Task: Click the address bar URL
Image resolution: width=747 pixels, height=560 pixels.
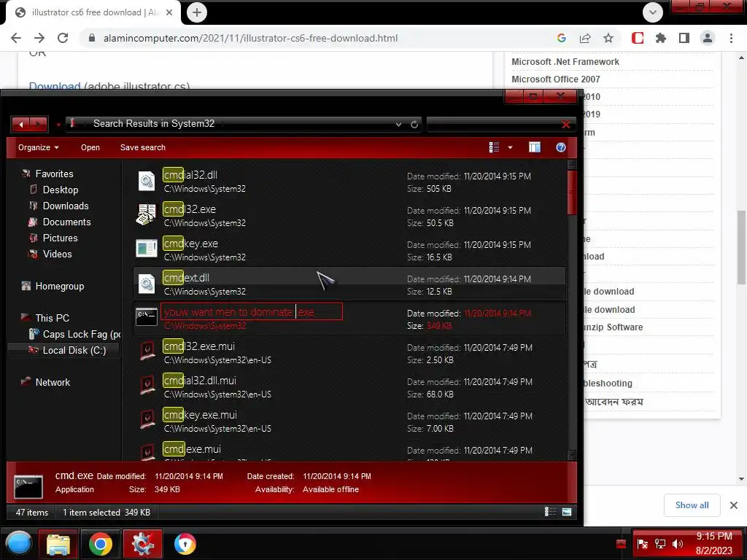Action: (x=251, y=38)
